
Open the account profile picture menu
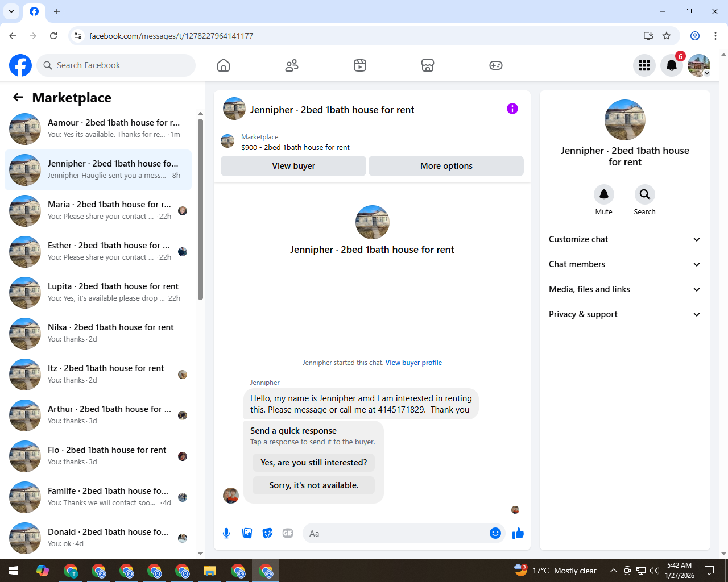tap(699, 65)
